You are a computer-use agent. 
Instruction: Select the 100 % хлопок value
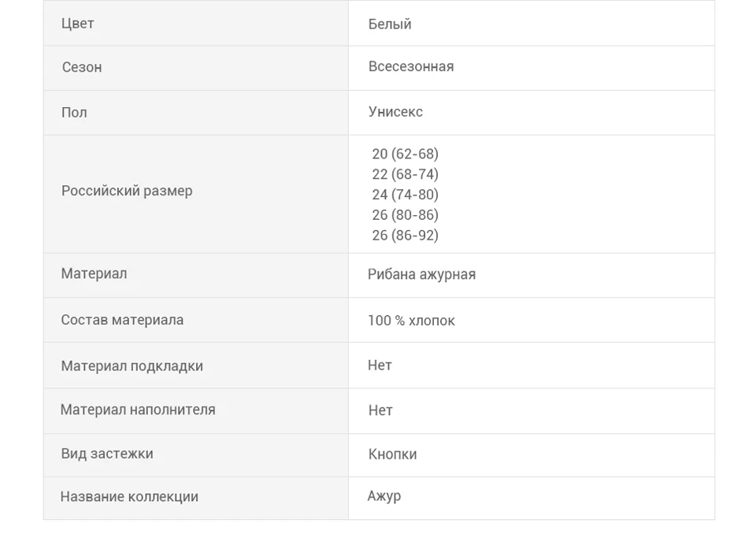[411, 321]
